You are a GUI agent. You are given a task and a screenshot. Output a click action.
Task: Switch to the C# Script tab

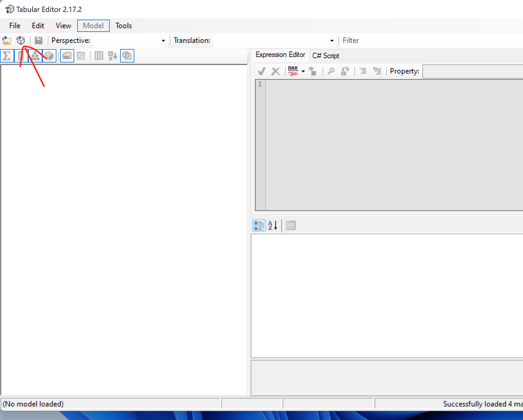pos(326,55)
